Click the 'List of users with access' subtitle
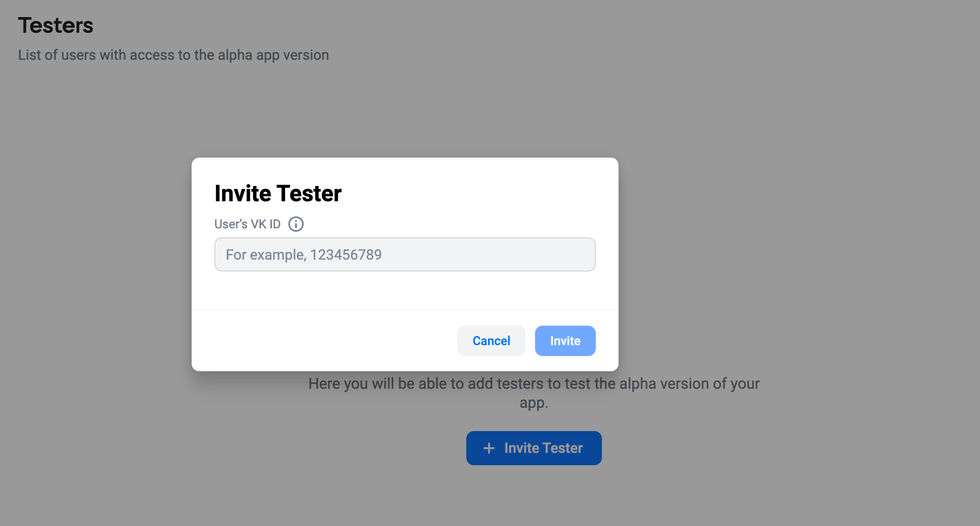The image size is (980, 526). coord(174,55)
